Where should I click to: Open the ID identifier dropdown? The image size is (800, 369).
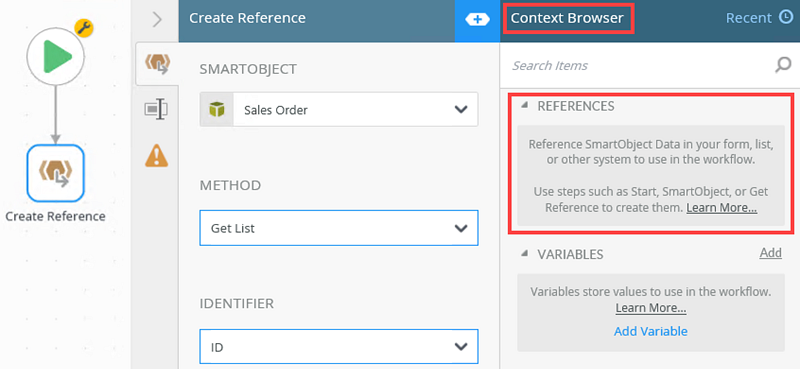tap(339, 347)
